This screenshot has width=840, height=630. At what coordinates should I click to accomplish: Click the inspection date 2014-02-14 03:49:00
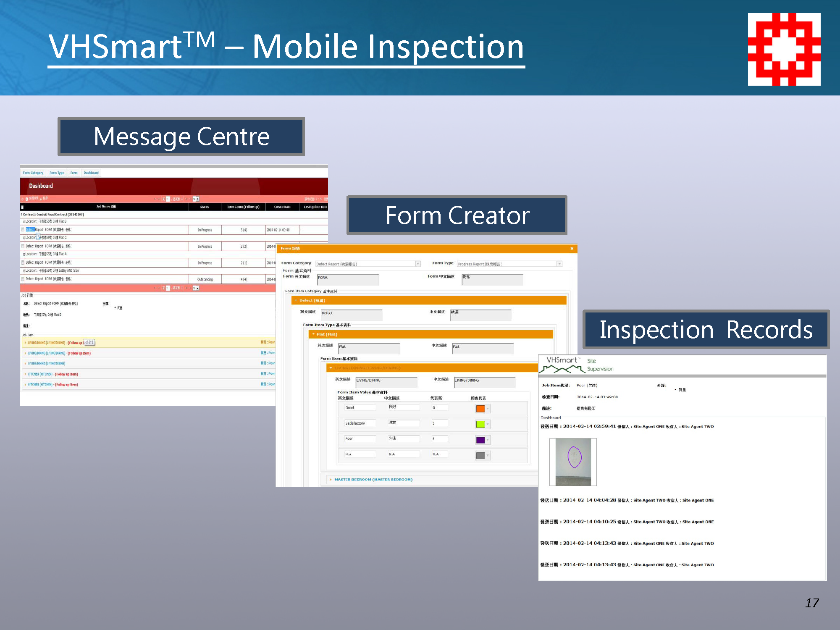(597, 397)
